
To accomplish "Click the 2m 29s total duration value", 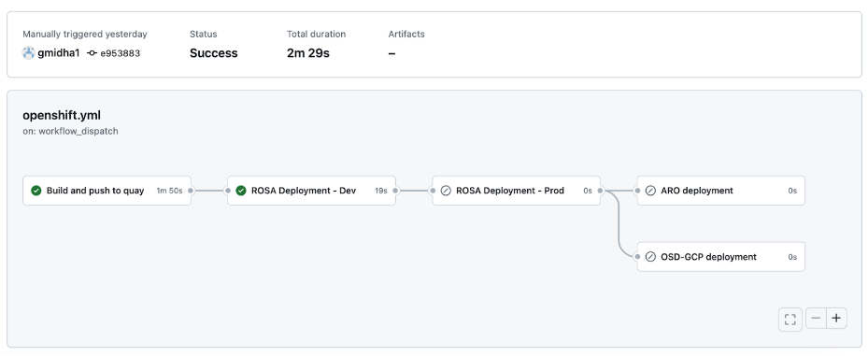I will click(x=307, y=53).
